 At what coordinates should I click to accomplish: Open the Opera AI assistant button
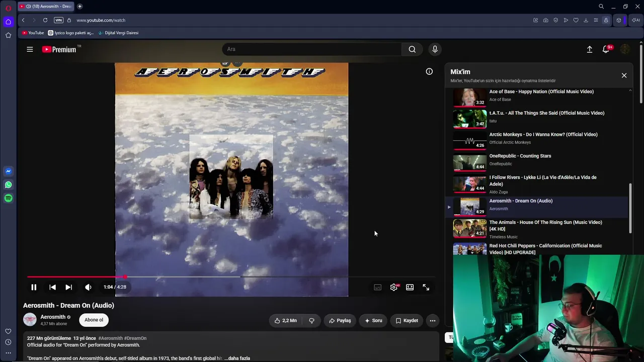tap(636, 20)
